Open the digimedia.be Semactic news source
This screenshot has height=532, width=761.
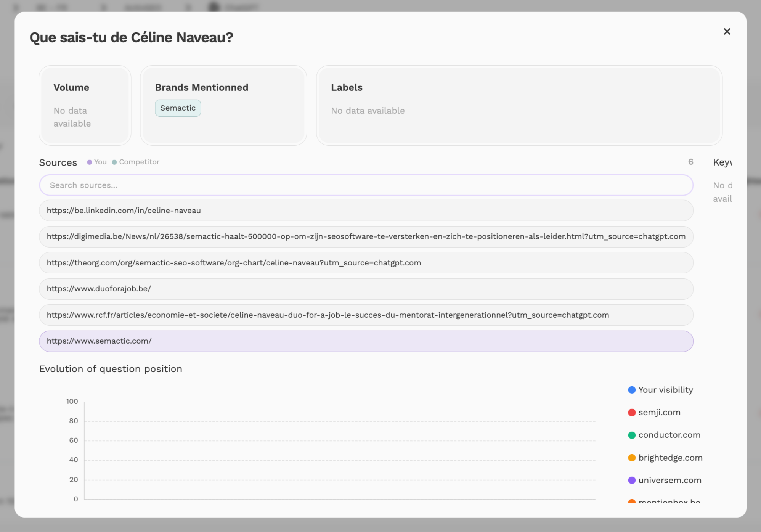point(366,236)
